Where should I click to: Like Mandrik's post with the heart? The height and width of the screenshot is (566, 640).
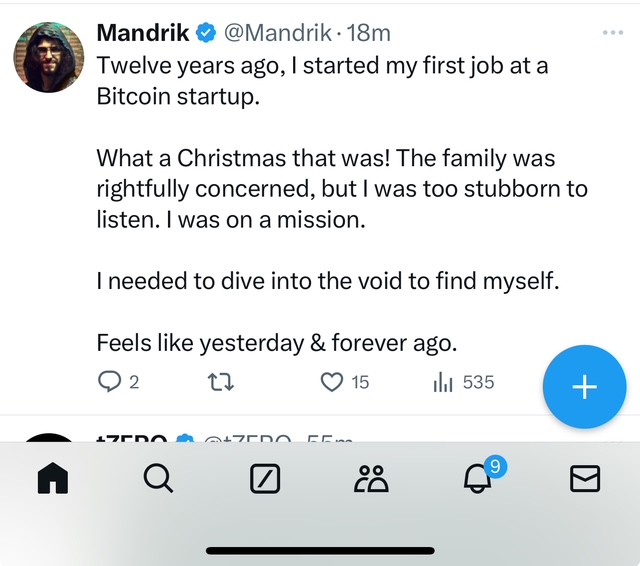(x=332, y=382)
